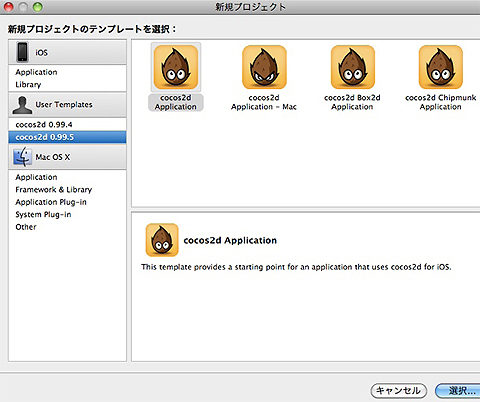
Task: Select the cocos2d Application template icon
Action: pyautogui.click(x=176, y=67)
